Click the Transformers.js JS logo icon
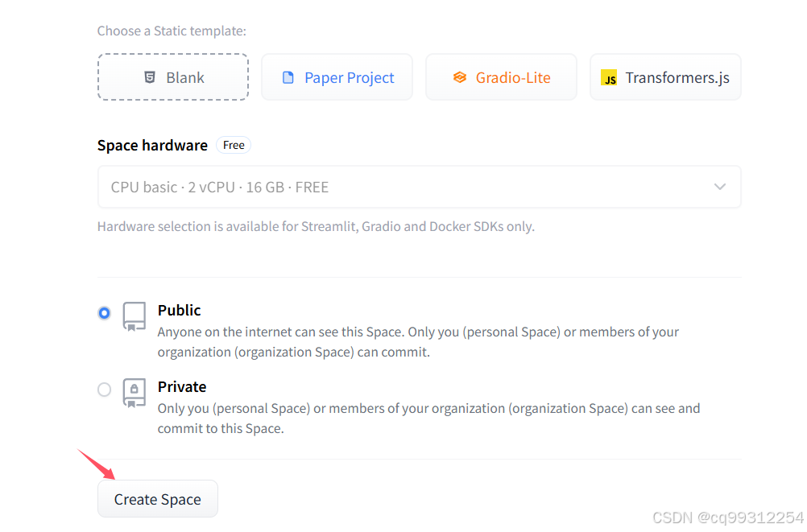The width and height of the screenshot is (807, 532). pyautogui.click(x=609, y=78)
